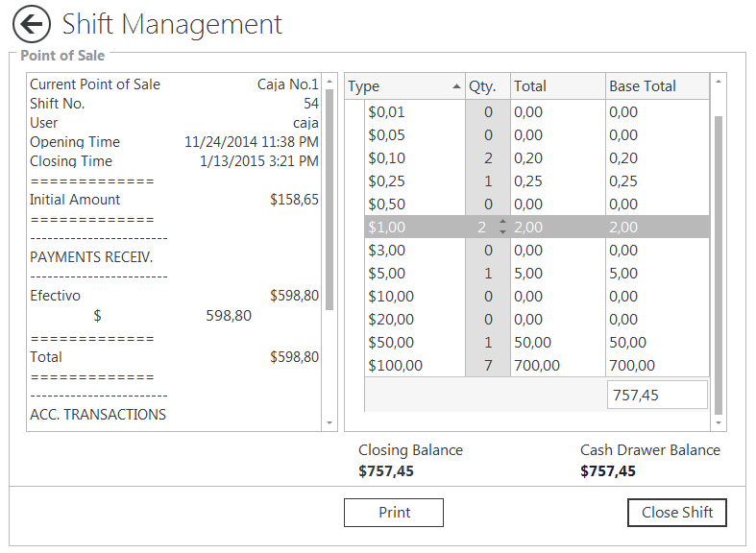The width and height of the screenshot is (756, 553).
Task: Click the Base Total column header
Action: point(656,86)
